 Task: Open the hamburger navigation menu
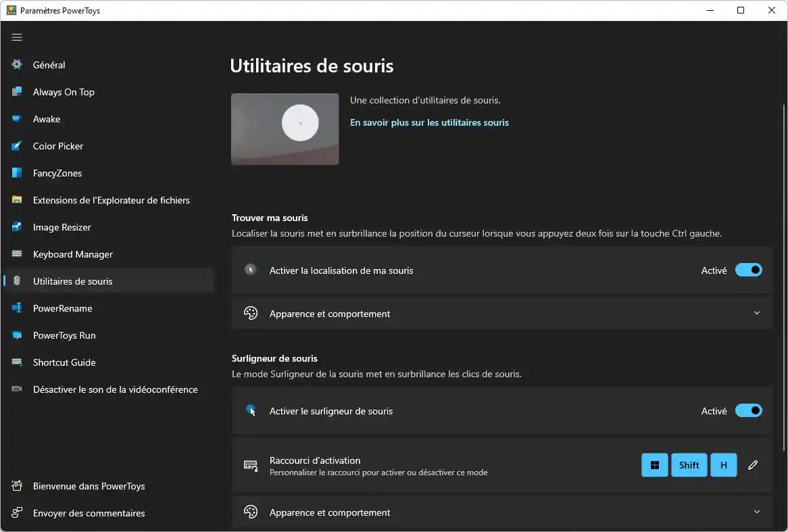tap(17, 37)
